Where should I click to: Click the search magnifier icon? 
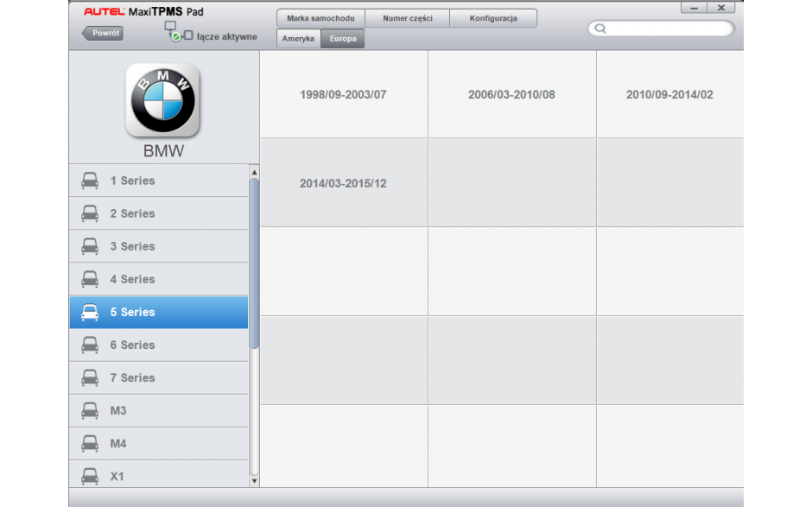pos(600,29)
